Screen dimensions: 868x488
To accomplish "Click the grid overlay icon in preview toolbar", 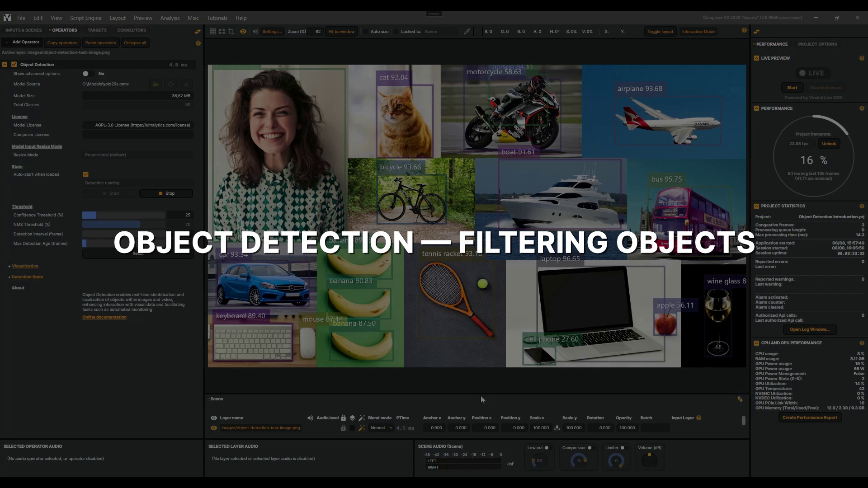I will [213, 32].
